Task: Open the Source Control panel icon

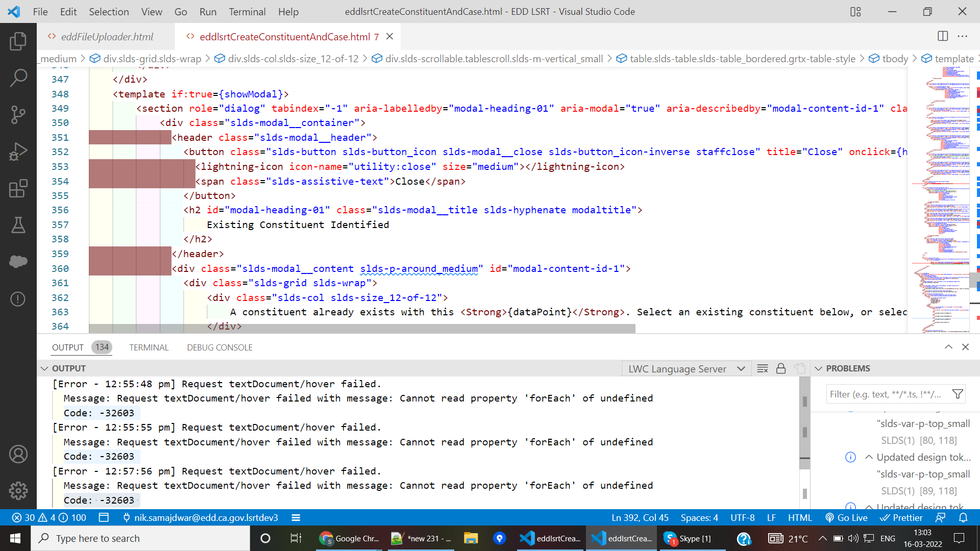Action: click(18, 115)
